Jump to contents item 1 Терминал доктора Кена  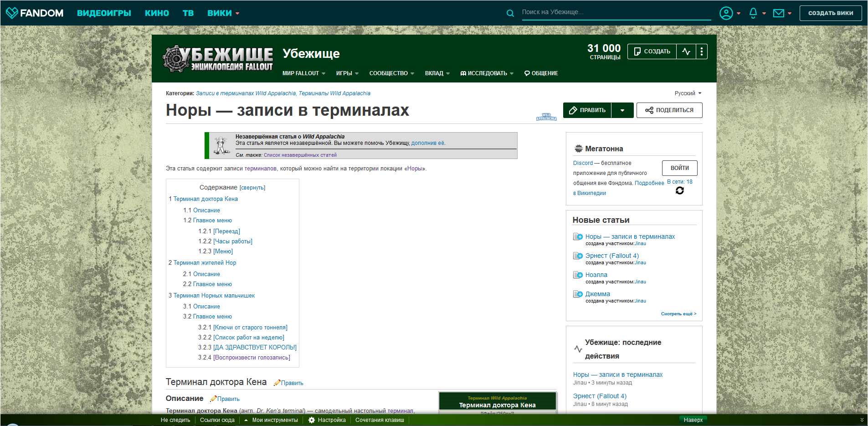(203, 199)
